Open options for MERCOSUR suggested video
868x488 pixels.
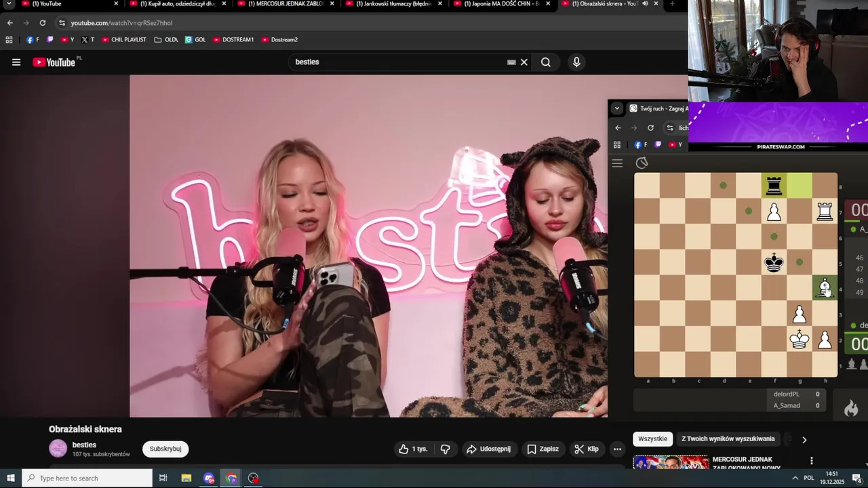click(812, 461)
